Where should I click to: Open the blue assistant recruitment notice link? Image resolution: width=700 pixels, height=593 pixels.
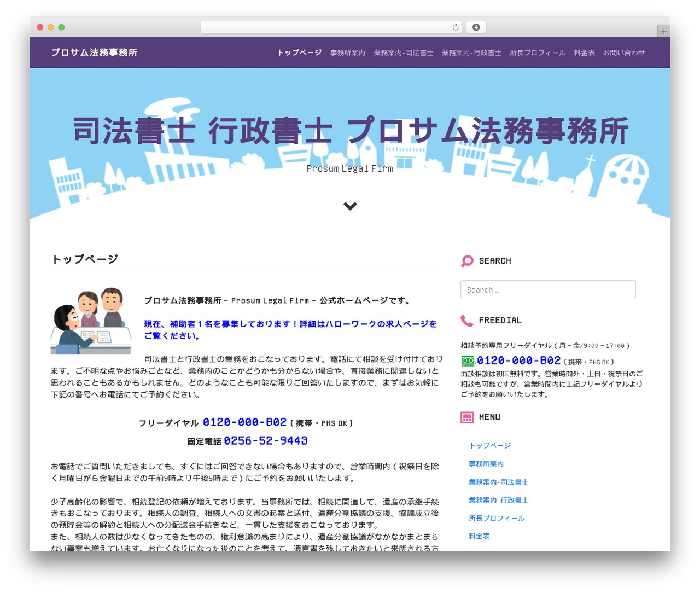(x=290, y=330)
